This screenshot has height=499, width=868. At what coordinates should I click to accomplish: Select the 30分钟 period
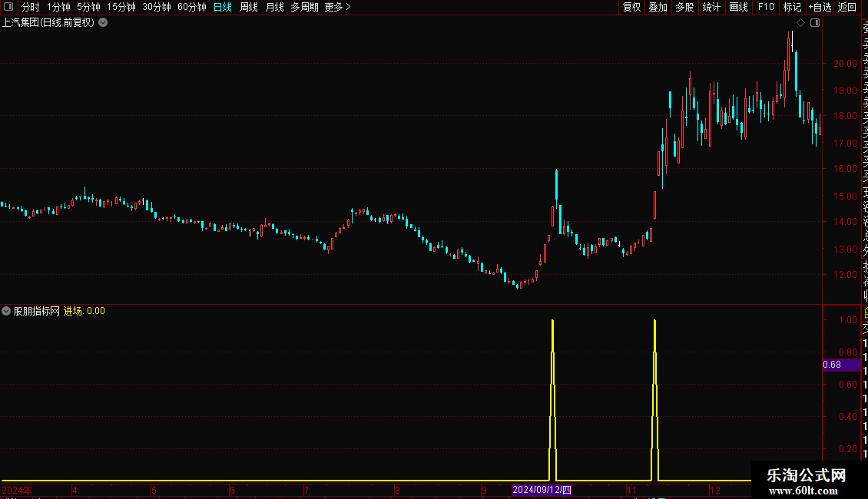(157, 7)
